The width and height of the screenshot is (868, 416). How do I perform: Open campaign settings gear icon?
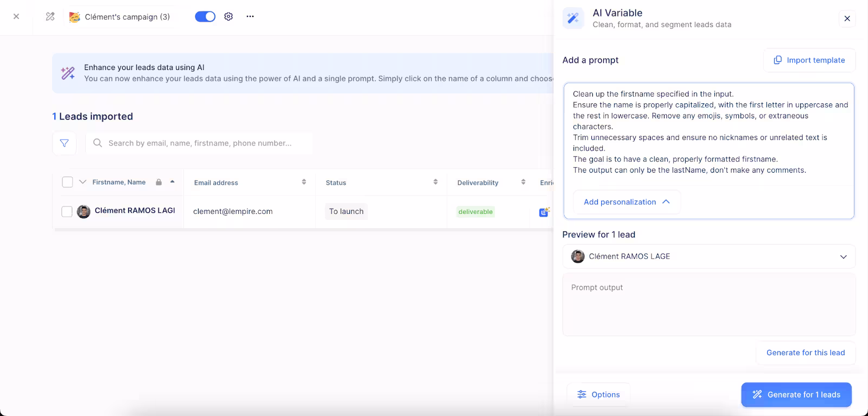coord(228,17)
